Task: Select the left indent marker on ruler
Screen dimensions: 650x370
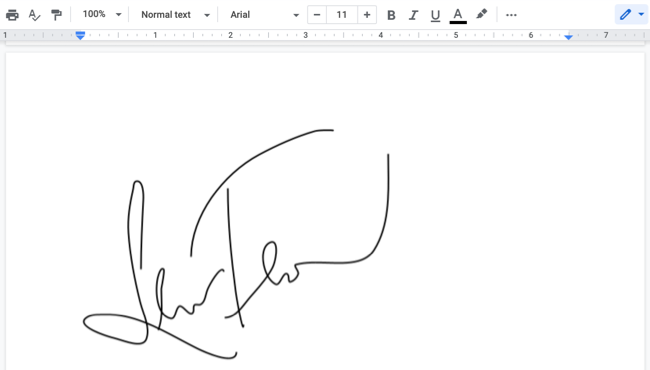Action: coord(80,36)
